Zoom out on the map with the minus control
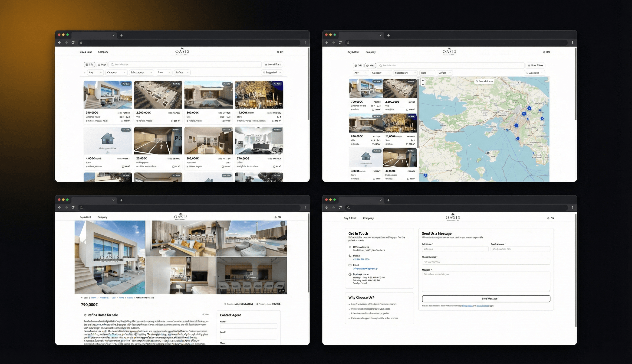Screen dimensions: 632x364 (x=423, y=85)
